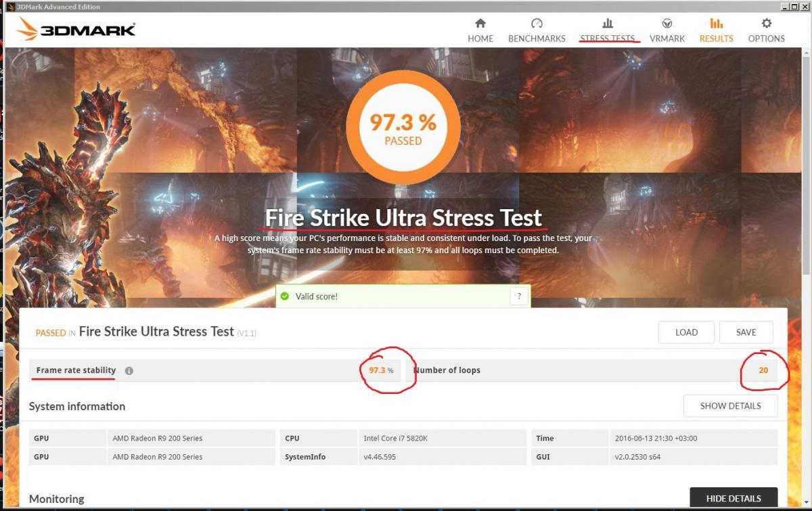812x511 pixels.
Task: Click the Fire Strike Ultra Stress Test heading
Action: (403, 218)
